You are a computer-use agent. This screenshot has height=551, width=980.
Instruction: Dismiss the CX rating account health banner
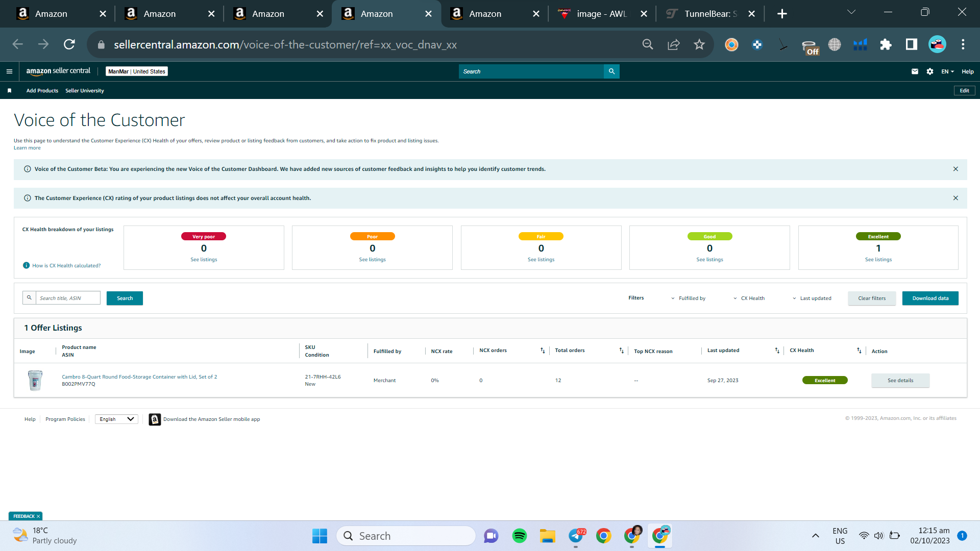[955, 198]
